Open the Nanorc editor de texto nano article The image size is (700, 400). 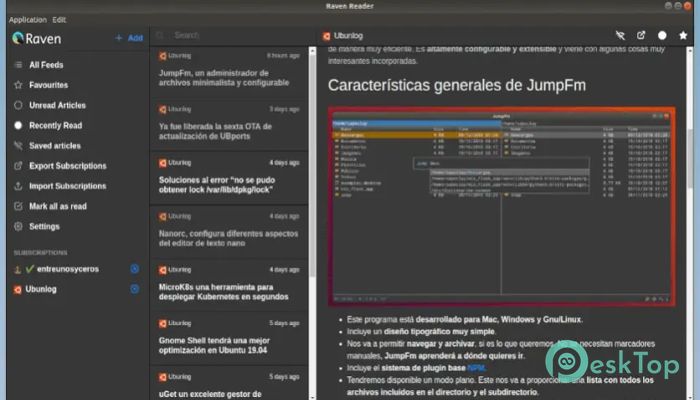[229, 233]
